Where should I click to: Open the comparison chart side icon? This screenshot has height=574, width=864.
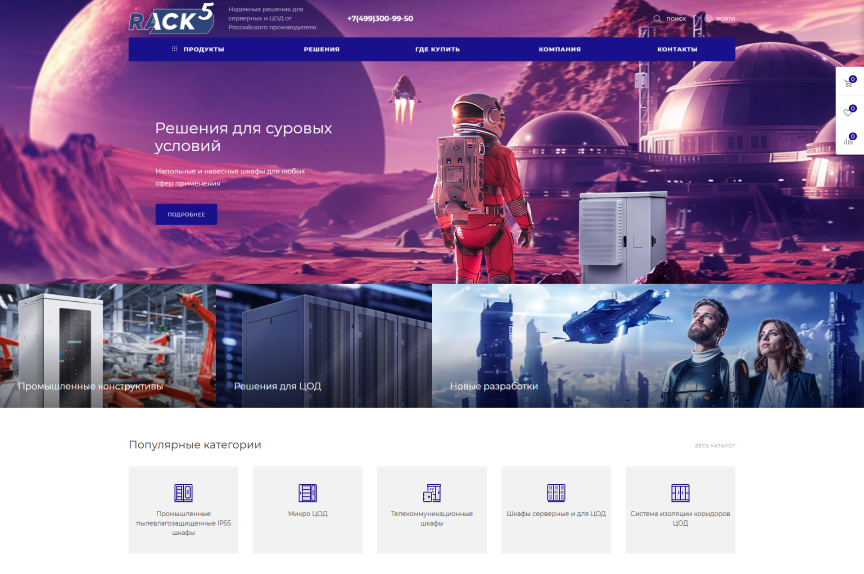point(849,140)
